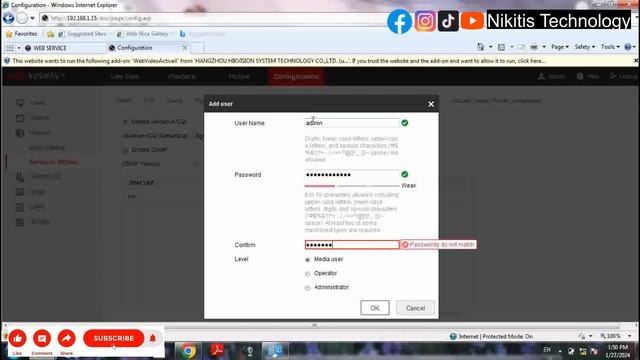Click the feeds icon in command bar
The image size is (640, 360).
coord(501,47)
